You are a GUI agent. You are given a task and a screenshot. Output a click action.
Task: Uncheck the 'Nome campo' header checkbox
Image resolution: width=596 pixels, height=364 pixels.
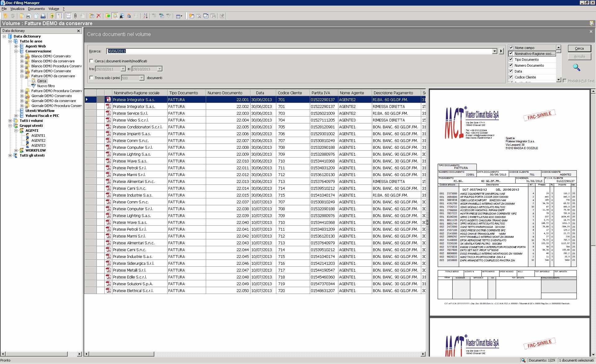coord(511,48)
